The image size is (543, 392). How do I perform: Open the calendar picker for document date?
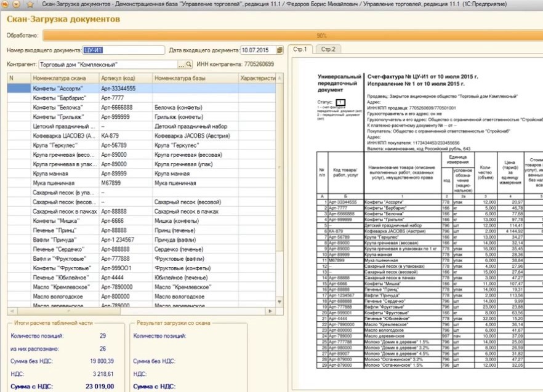[x=280, y=50]
